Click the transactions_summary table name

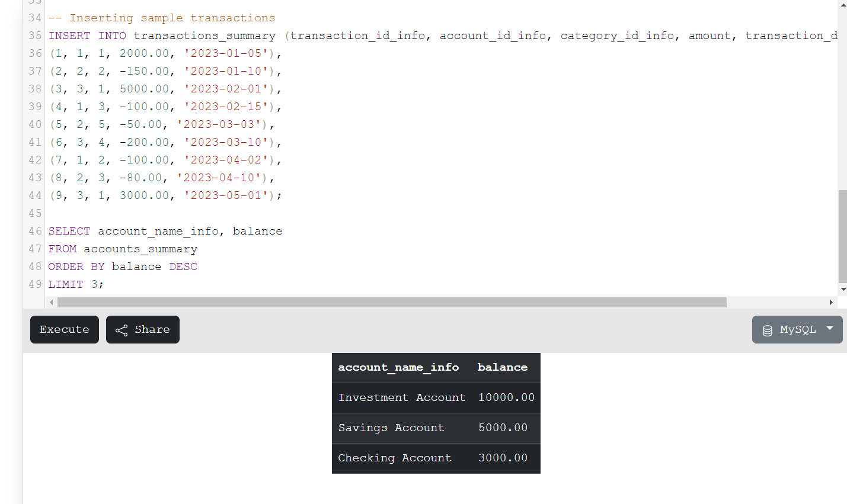[x=204, y=36]
